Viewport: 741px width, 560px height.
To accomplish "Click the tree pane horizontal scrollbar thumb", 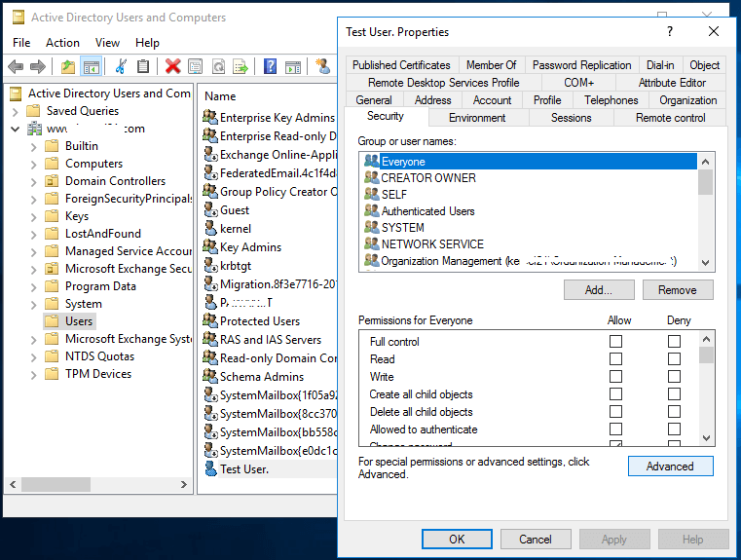I will (56, 484).
